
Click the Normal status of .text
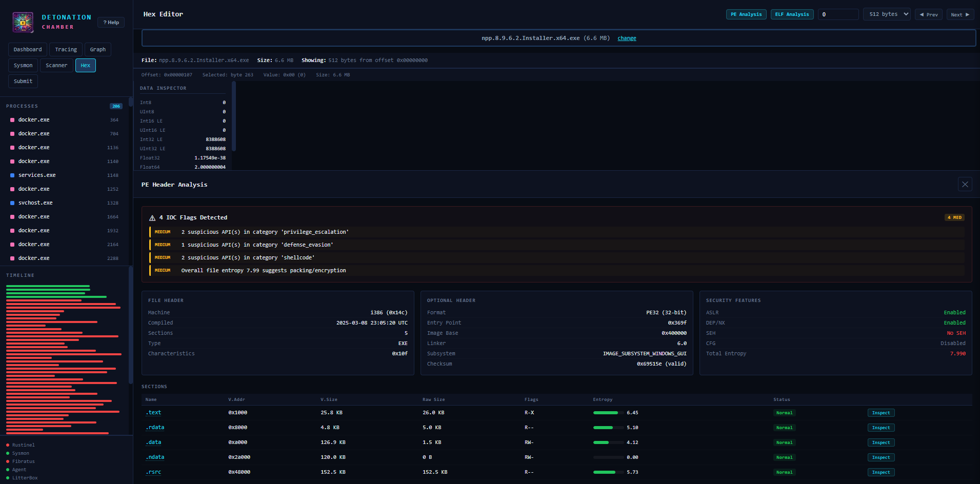coord(784,413)
